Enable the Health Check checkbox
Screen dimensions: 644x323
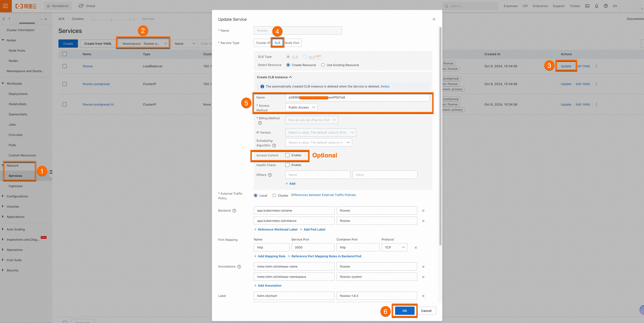pyautogui.click(x=288, y=165)
